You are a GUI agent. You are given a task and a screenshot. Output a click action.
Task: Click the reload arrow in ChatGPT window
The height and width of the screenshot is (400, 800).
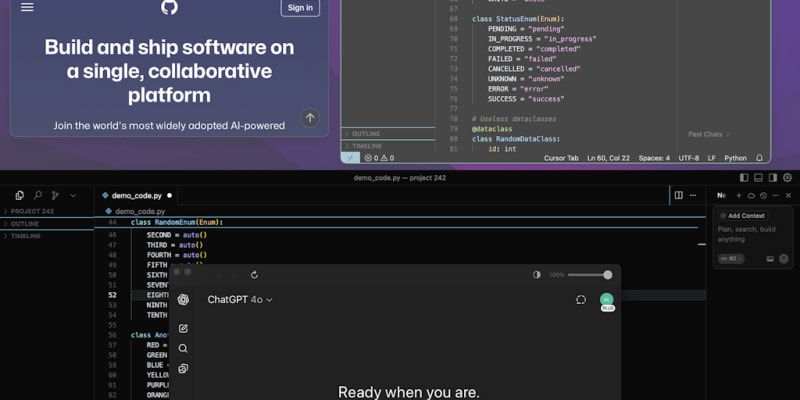pyautogui.click(x=254, y=275)
